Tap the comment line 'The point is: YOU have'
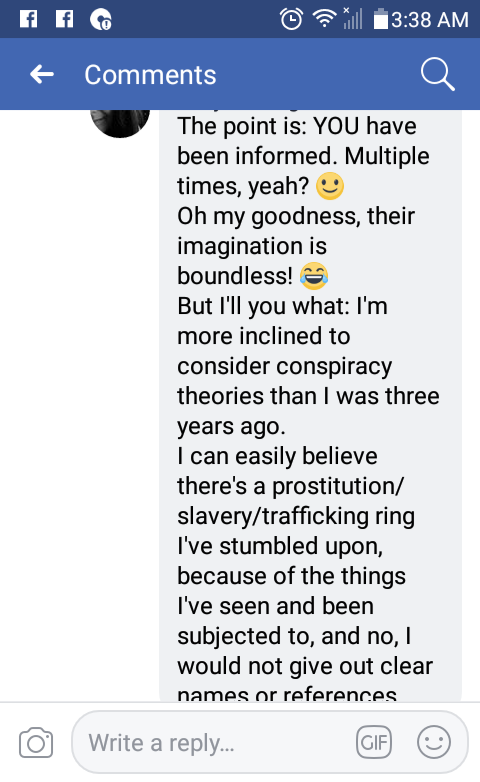Screen dimensions: 480x782 coord(297,126)
